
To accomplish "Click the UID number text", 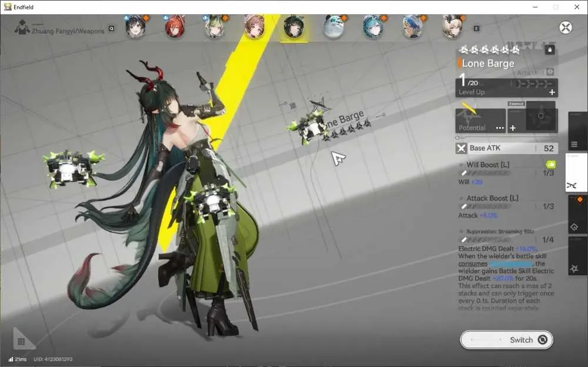I will click(54, 359).
